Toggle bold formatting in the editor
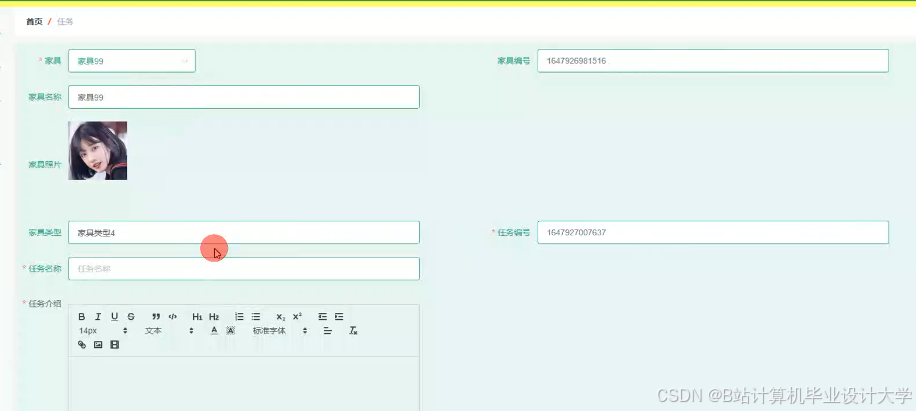The width and height of the screenshot is (916, 411). tap(82, 316)
